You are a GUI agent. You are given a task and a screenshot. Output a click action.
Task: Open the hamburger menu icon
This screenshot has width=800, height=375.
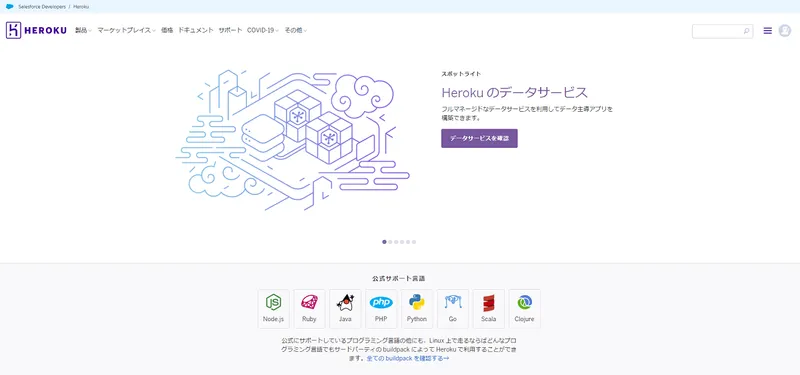[x=767, y=31]
